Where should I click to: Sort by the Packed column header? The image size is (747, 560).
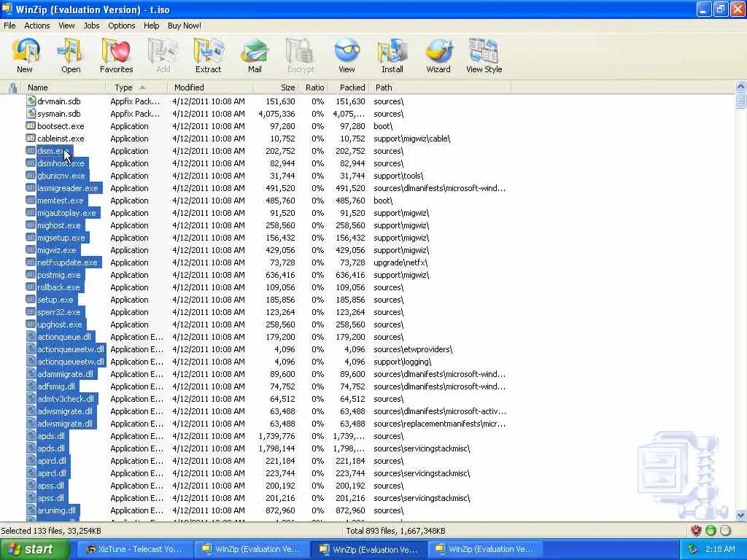pos(348,87)
